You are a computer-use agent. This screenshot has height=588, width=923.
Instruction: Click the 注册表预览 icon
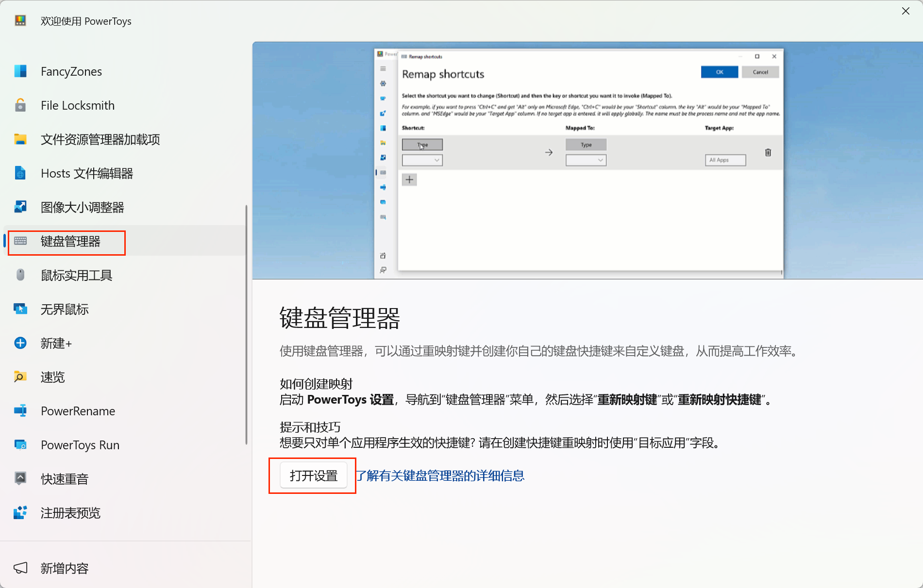[x=20, y=513]
